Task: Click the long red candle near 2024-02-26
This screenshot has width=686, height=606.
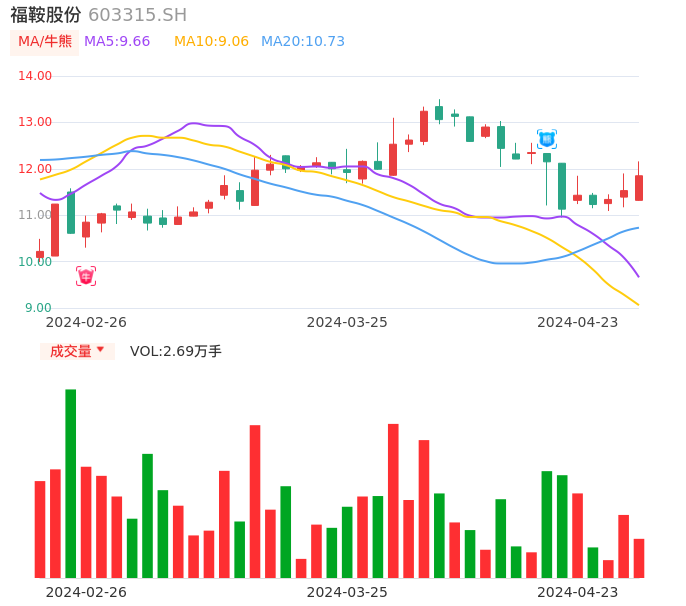Action: click(55, 230)
